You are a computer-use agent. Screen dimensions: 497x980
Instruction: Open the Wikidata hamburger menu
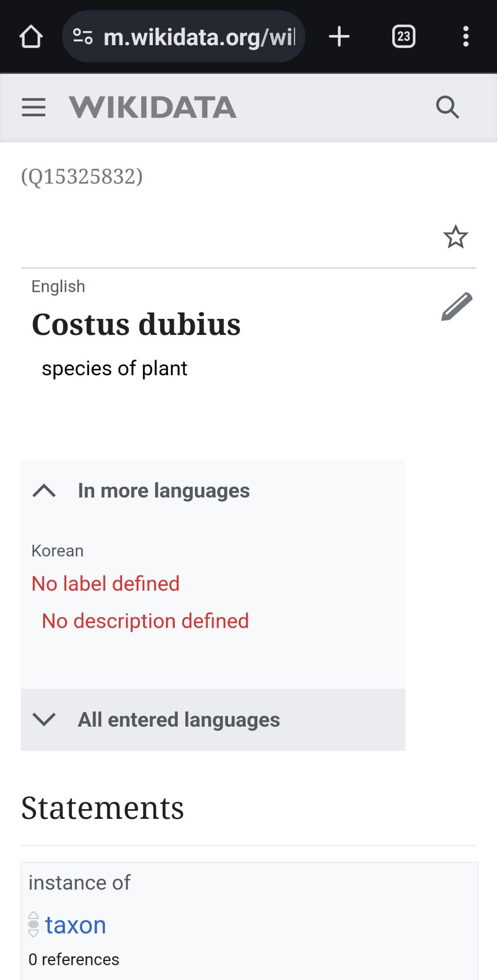[x=33, y=107]
